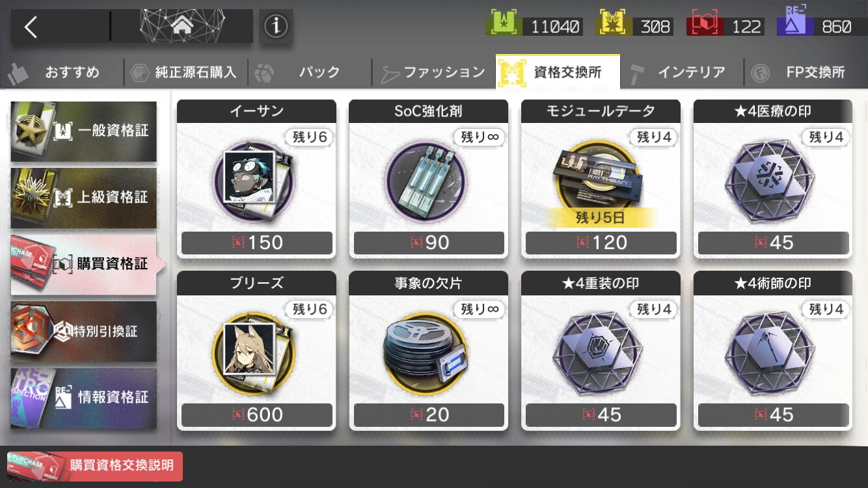Open the info circle icon
Image resolution: width=868 pixels, height=488 pixels.
tap(276, 27)
